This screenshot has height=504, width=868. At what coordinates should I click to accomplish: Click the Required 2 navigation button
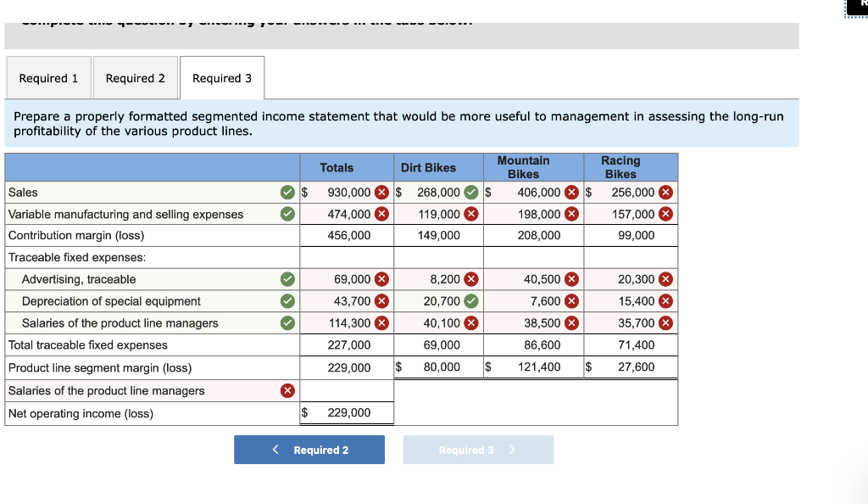[309, 450]
